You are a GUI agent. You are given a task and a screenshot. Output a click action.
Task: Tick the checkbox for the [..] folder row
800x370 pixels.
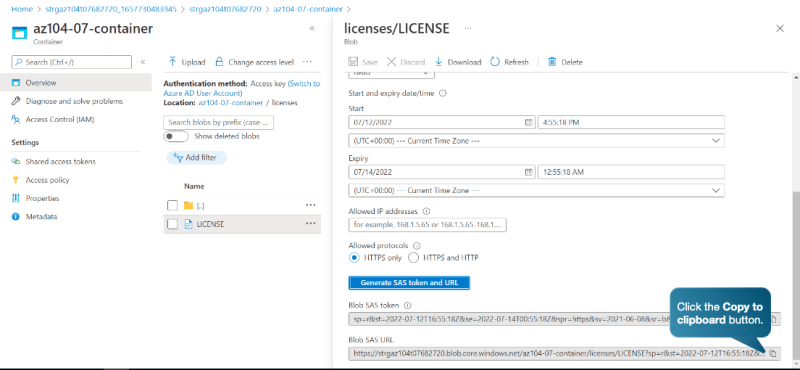tap(172, 205)
